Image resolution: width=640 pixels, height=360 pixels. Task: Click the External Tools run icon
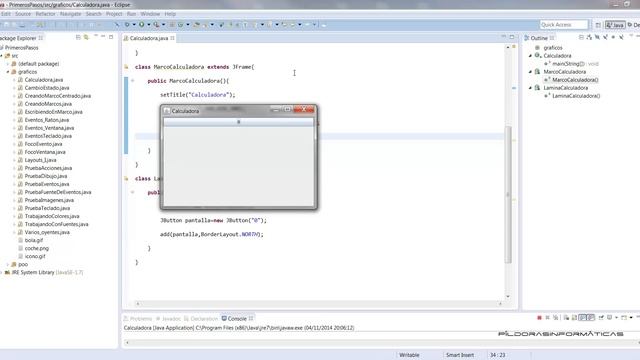point(156,24)
